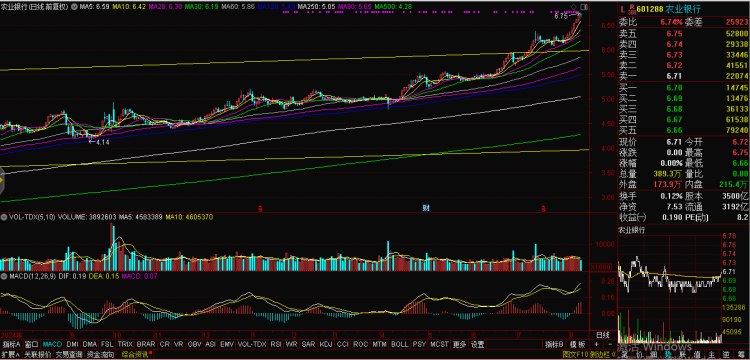
Task: Click the 窗口 window button
Action: pyautogui.click(x=32, y=344)
